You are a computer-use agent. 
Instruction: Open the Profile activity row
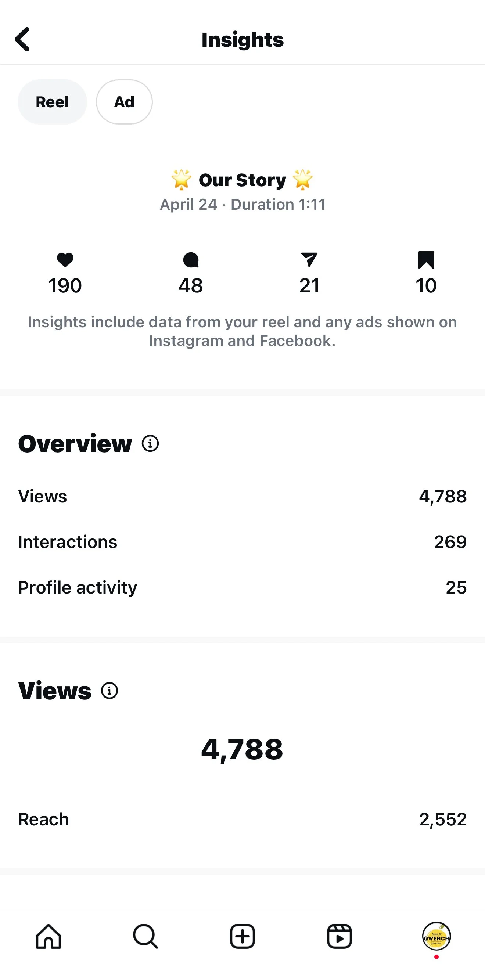242,587
